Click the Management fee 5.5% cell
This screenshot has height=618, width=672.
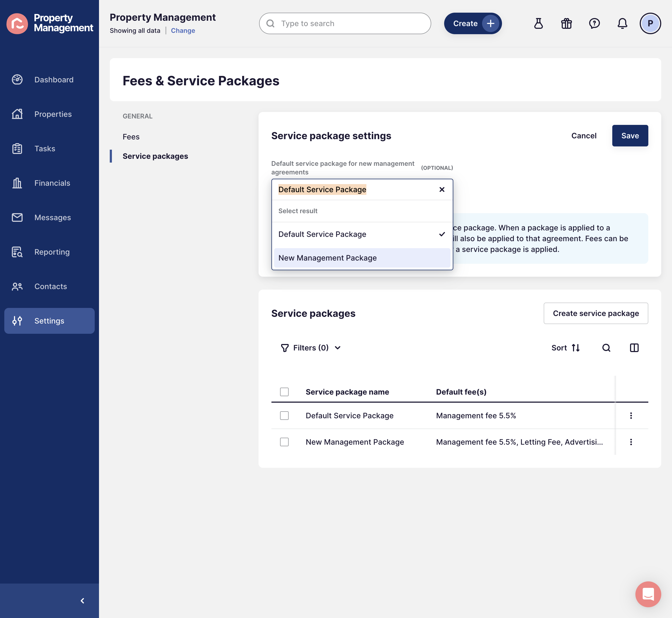[x=476, y=415]
